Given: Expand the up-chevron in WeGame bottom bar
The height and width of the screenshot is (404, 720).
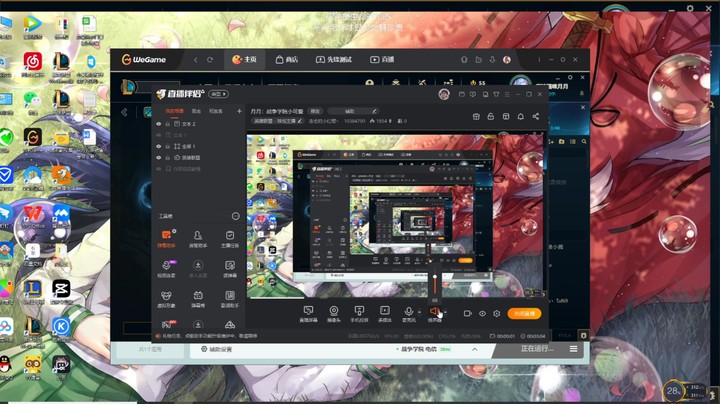Looking at the screenshot, I should (474, 349).
